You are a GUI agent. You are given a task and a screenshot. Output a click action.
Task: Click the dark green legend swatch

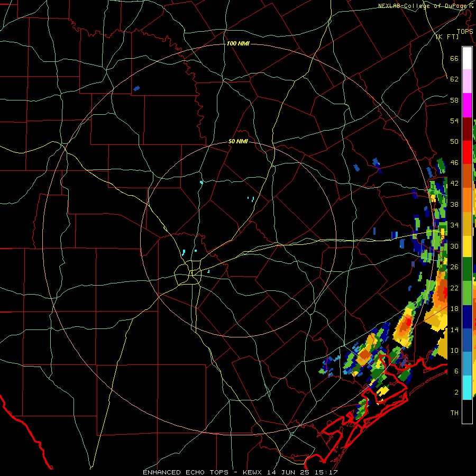(x=467, y=269)
